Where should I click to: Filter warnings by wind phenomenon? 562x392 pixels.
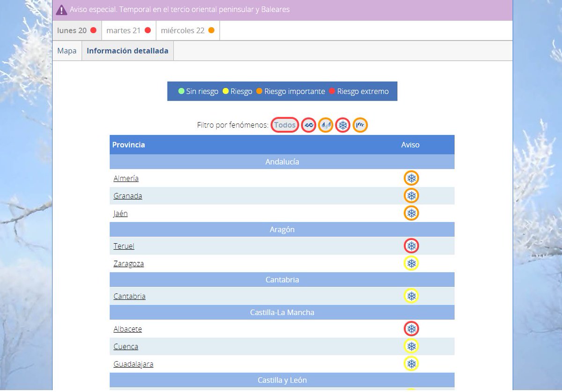click(360, 125)
